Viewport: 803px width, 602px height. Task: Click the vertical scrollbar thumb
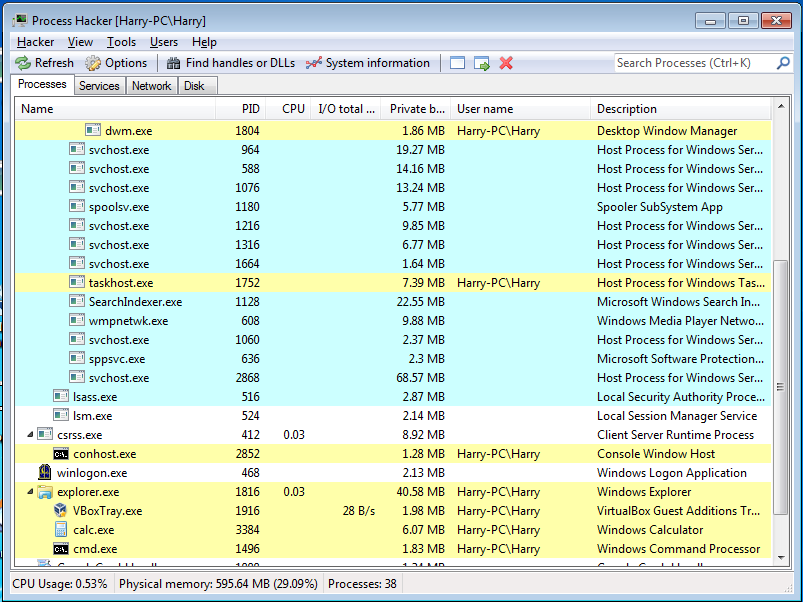pyautogui.click(x=780, y=387)
